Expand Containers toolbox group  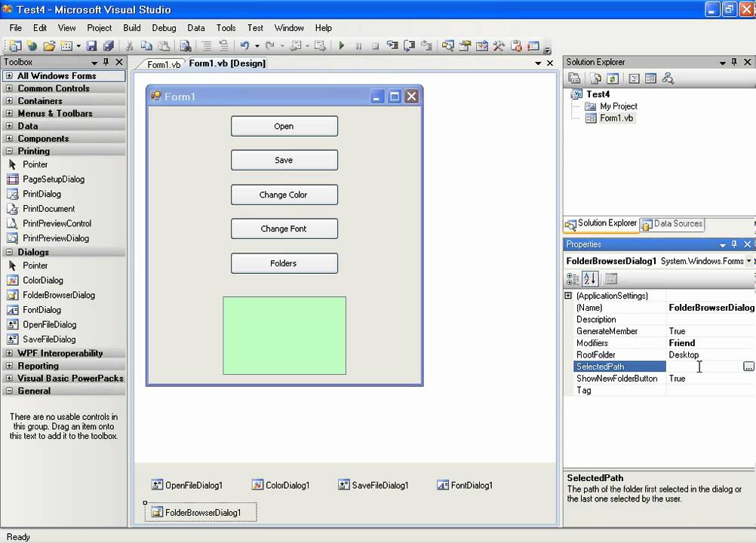(9, 101)
